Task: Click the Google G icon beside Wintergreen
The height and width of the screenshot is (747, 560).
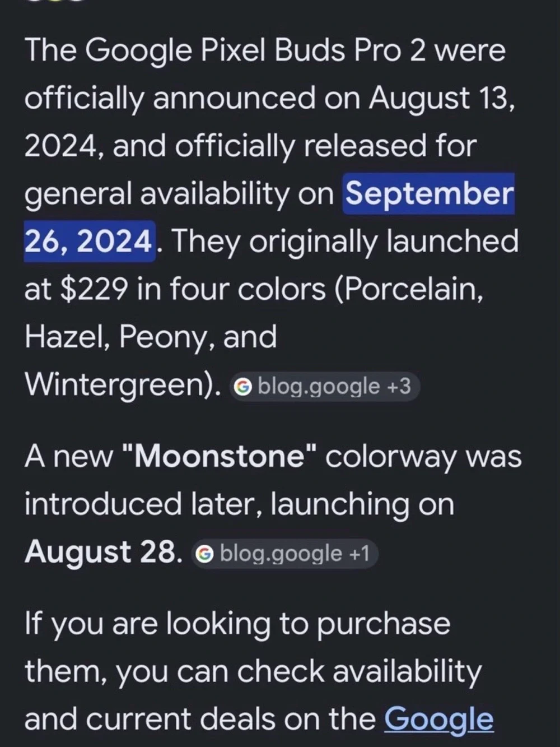Action: pyautogui.click(x=242, y=387)
